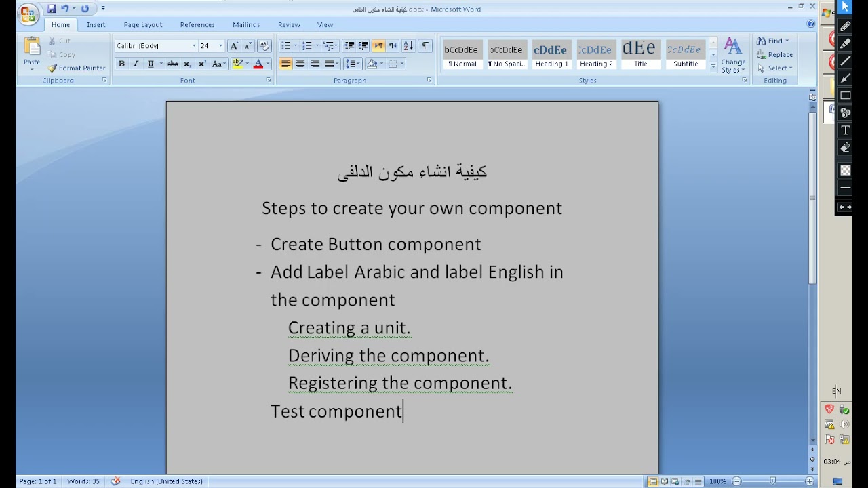Undo the last action

pos(65,9)
